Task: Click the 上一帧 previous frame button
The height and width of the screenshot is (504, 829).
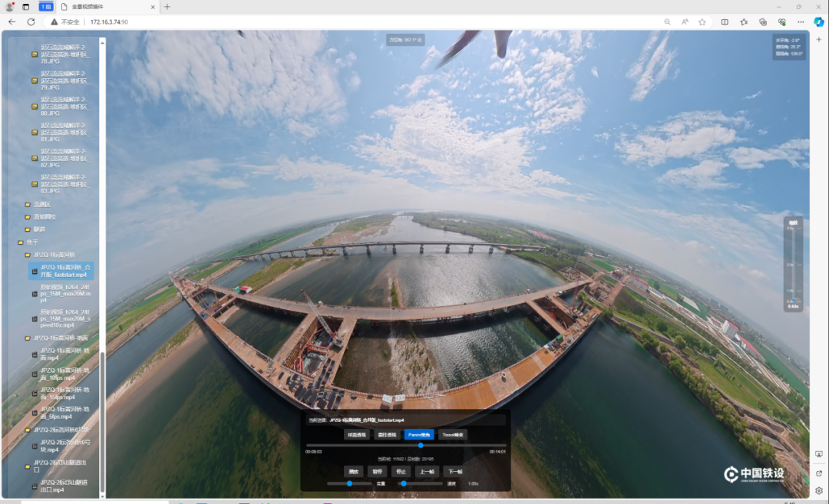Action: click(x=428, y=471)
